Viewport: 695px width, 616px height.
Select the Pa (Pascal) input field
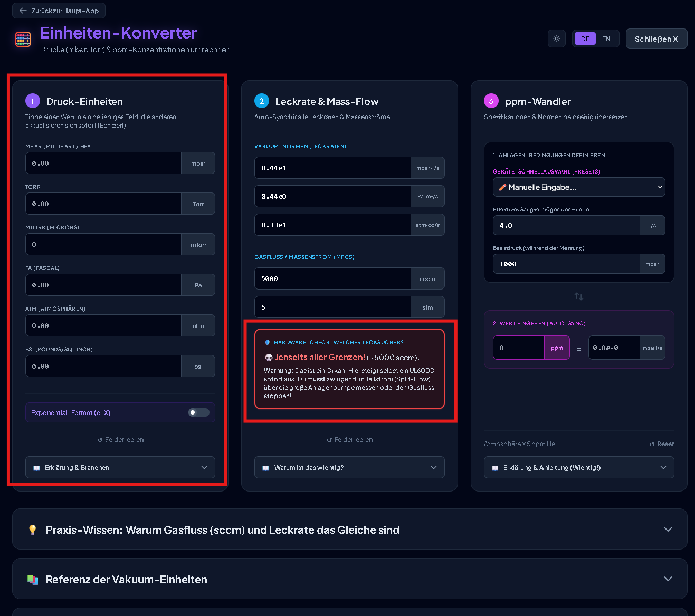pyautogui.click(x=103, y=285)
